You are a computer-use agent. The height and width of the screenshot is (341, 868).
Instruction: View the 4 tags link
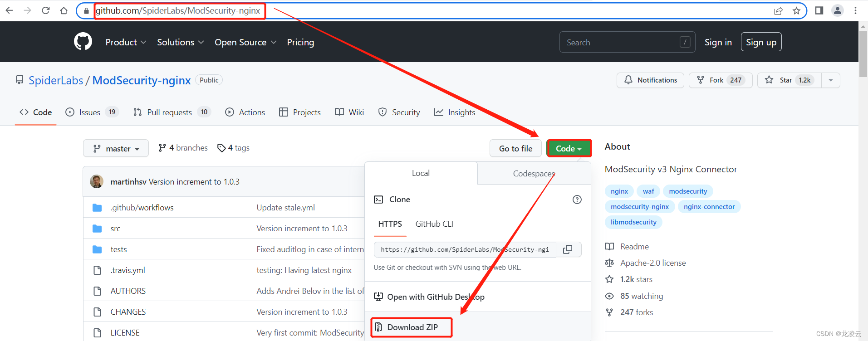[233, 148]
